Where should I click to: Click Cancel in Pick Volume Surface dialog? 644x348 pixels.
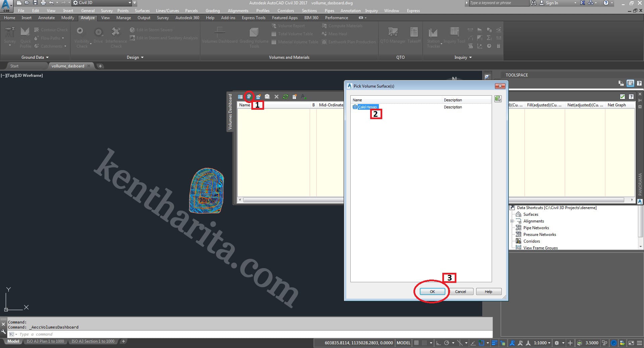tap(460, 292)
